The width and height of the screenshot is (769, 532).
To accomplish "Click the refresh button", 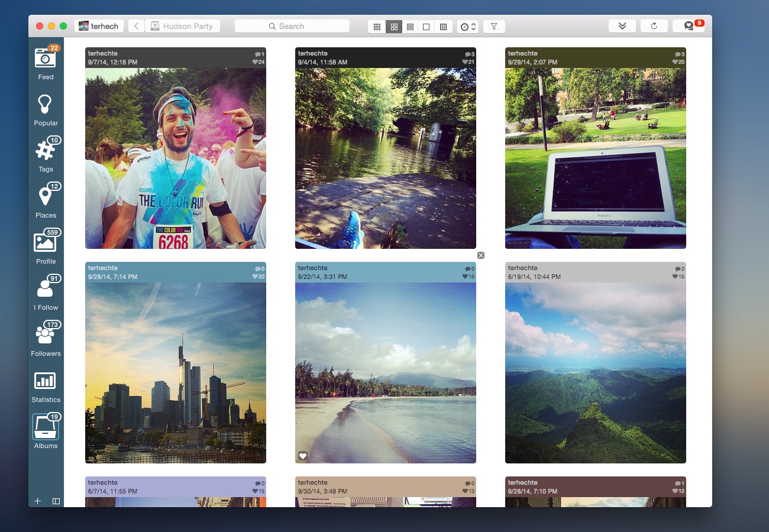I will pyautogui.click(x=654, y=26).
